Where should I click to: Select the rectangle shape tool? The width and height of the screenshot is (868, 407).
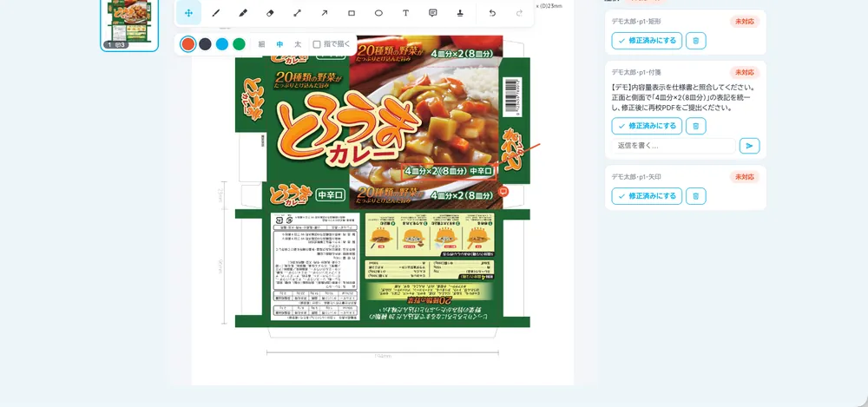pos(352,13)
